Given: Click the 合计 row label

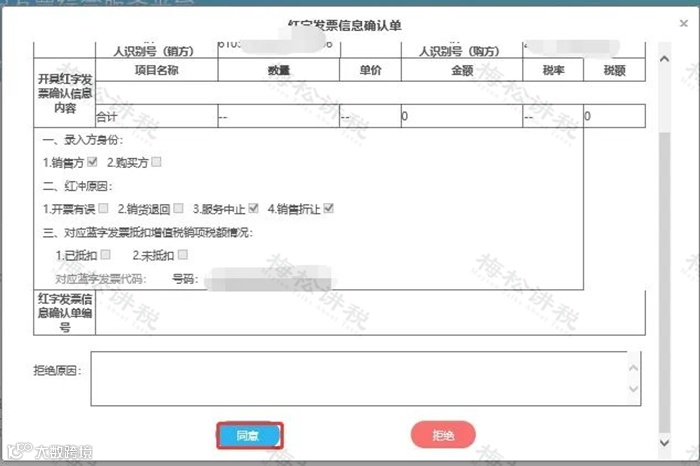Looking at the screenshot, I should point(107,117).
